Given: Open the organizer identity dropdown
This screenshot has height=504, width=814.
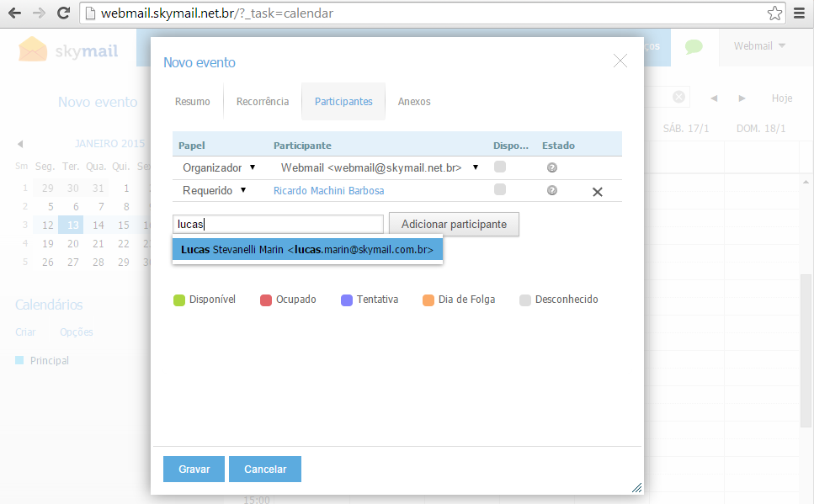Looking at the screenshot, I should [380, 167].
